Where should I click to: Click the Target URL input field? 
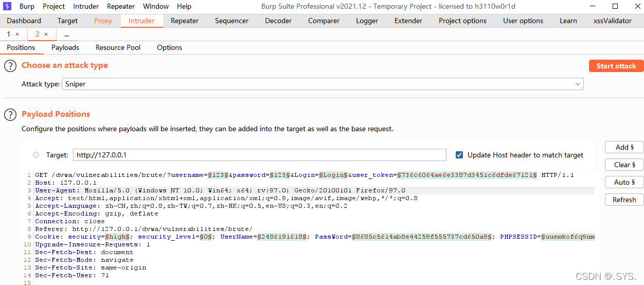pos(260,155)
